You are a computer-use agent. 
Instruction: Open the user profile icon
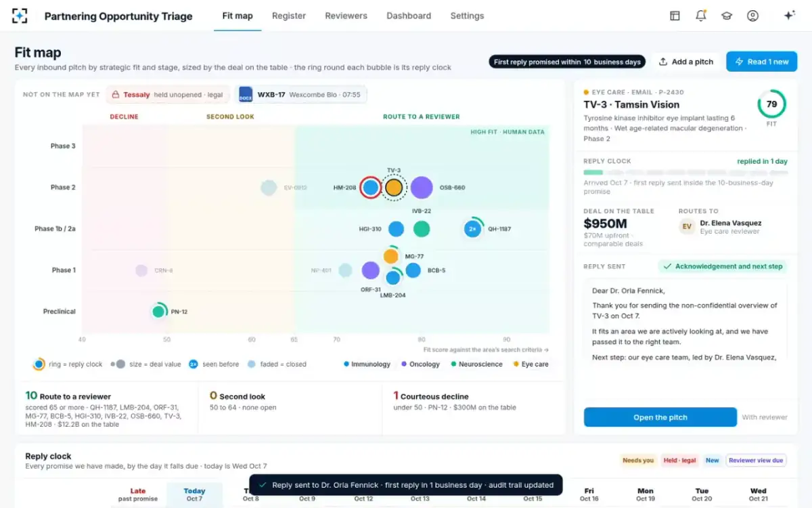752,16
